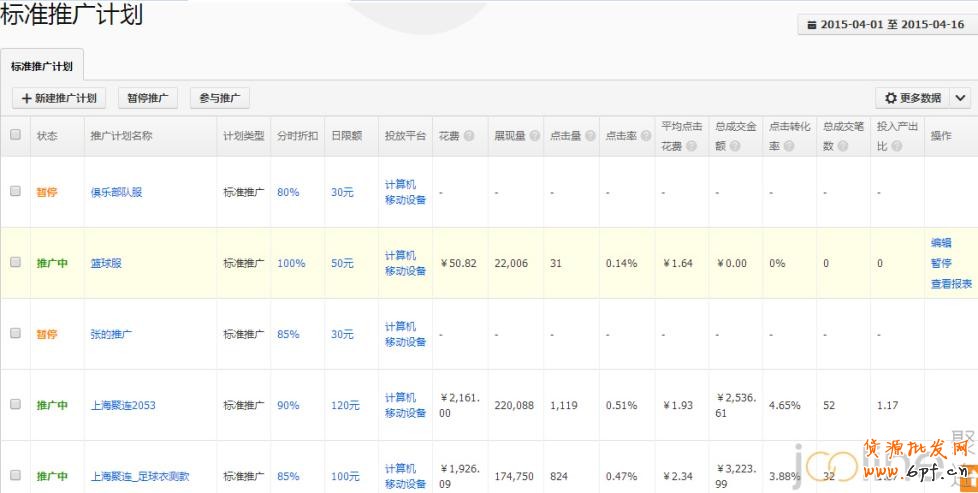Click help icon beside 总成交笔数 header
The image size is (978, 493).
843,146
